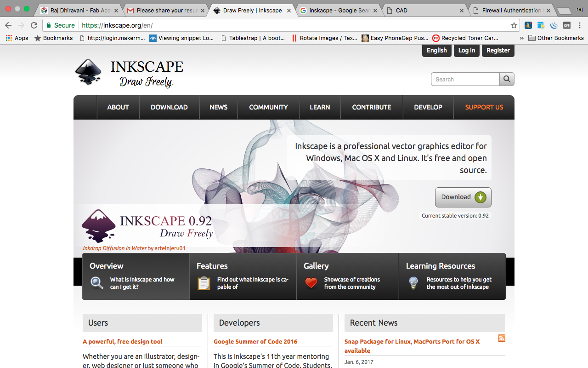Open the Google Summer of Code 2016 link
588x368 pixels.
coord(255,341)
